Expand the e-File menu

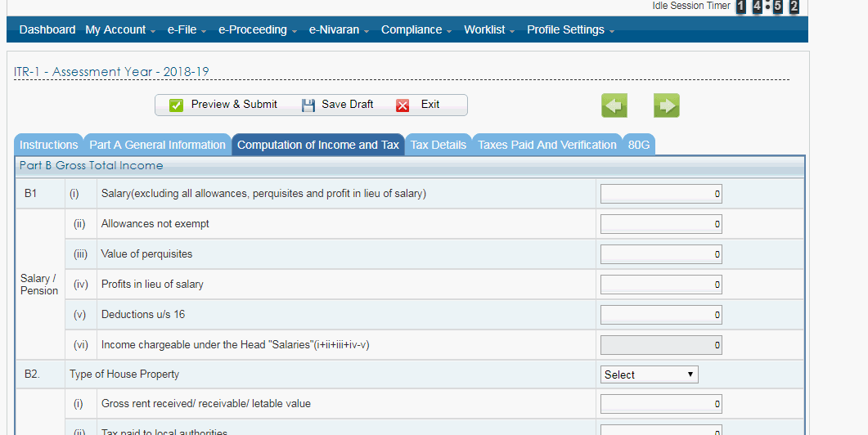[187, 30]
